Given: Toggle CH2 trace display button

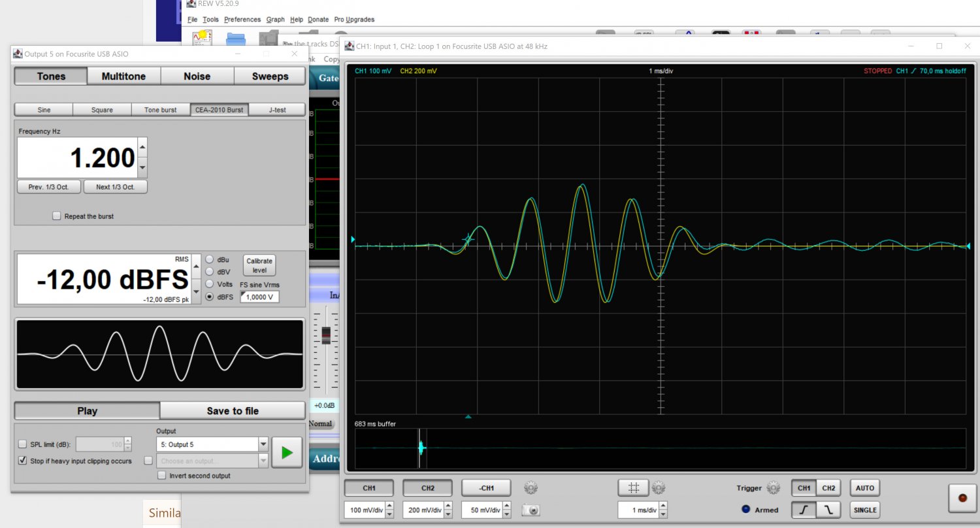Looking at the screenshot, I should (428, 487).
